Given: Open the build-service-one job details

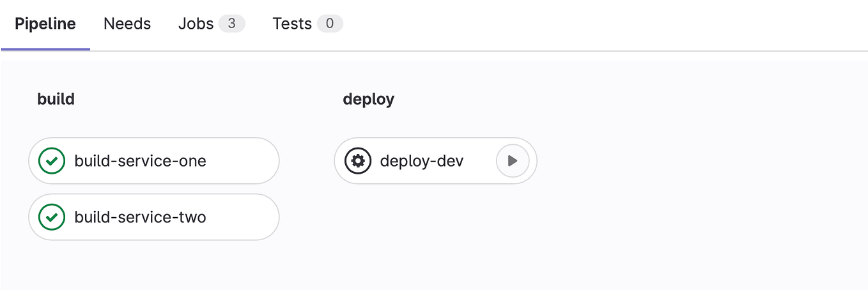Looking at the screenshot, I should [140, 161].
